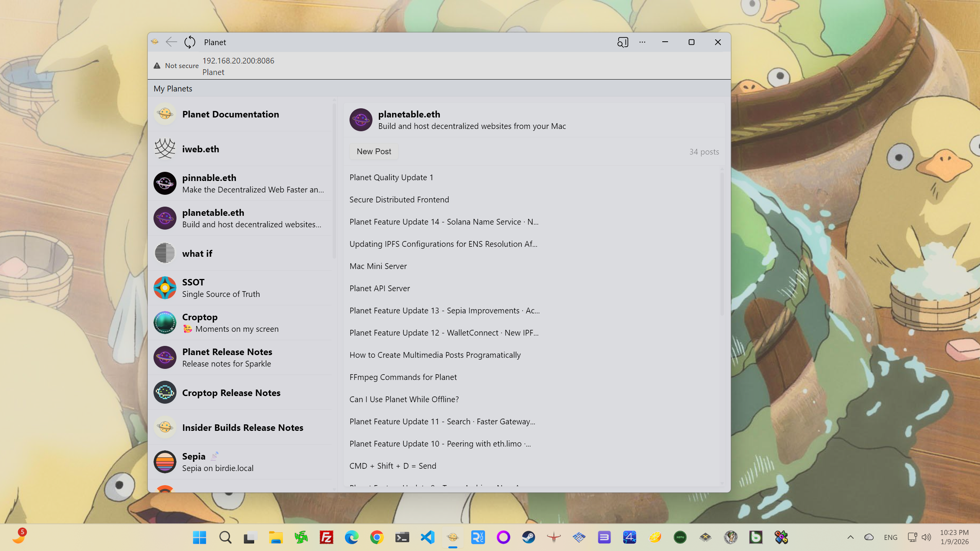Select the iweb.eth spider web avatar
Viewport: 980px width, 551px height.
[x=165, y=149]
